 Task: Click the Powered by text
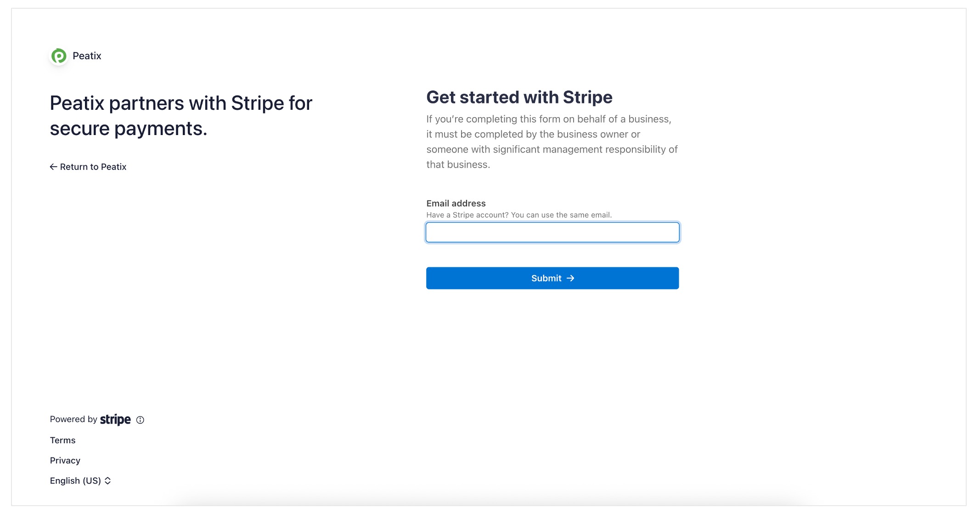73,419
